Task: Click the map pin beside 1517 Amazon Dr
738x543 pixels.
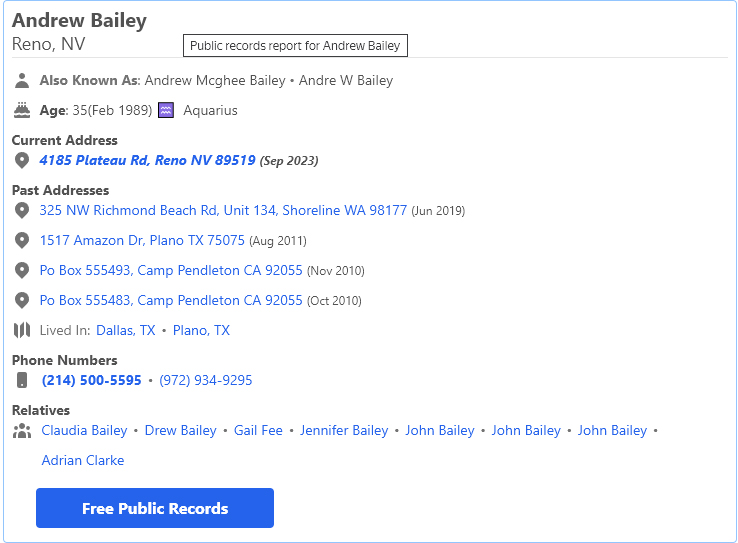Action: coord(22,241)
